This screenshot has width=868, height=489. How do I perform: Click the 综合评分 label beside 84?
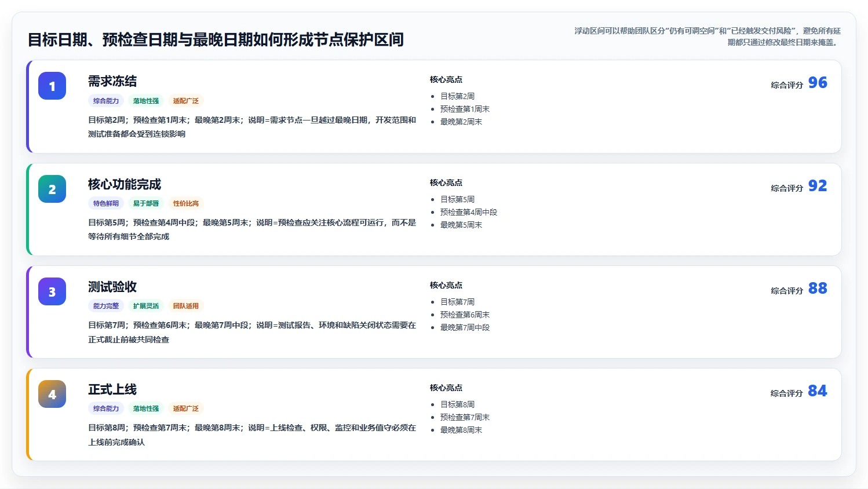pyautogui.click(x=787, y=393)
